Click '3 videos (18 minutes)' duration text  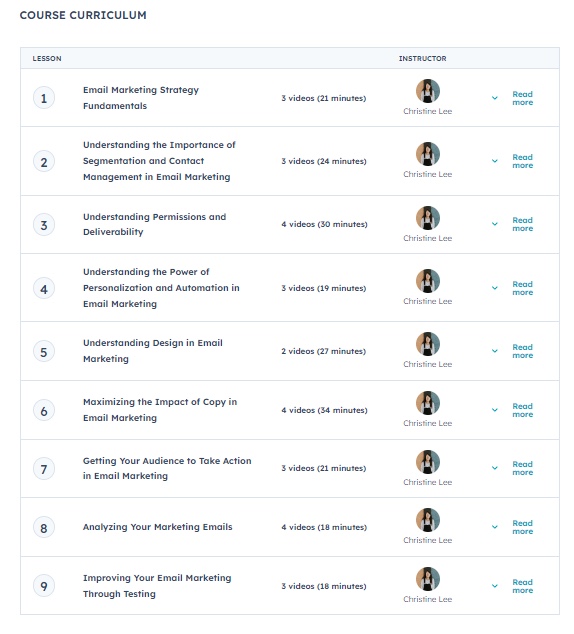[x=324, y=586]
